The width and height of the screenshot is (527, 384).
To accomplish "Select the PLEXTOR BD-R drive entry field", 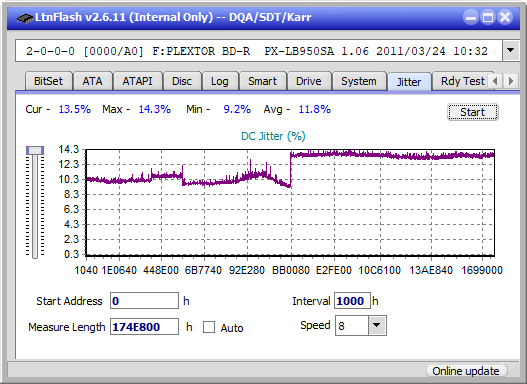I will [x=259, y=51].
